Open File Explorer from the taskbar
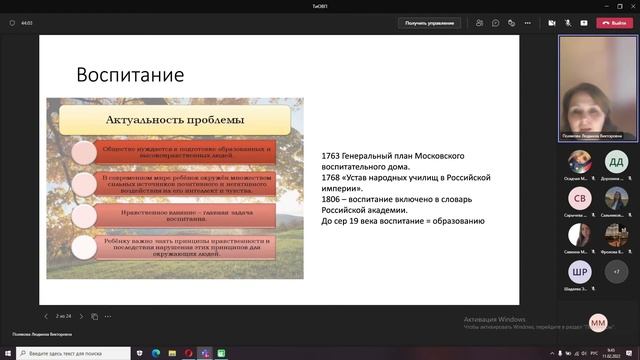 tap(172, 353)
